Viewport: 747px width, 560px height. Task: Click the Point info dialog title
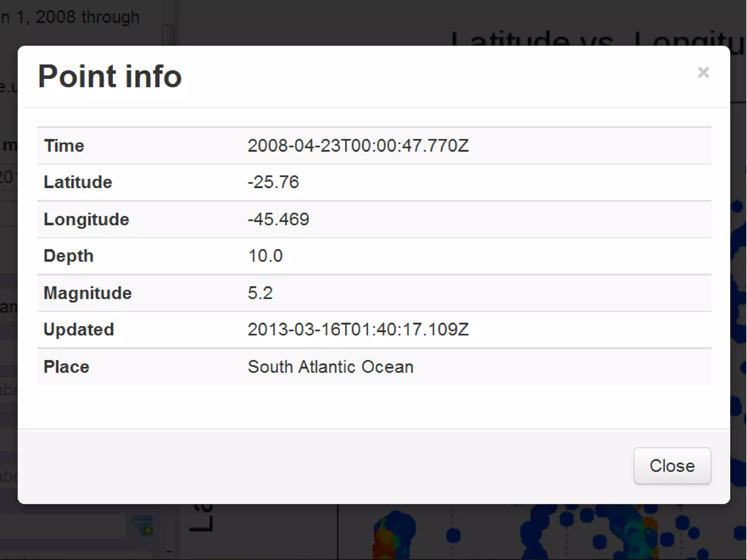pyautogui.click(x=110, y=77)
